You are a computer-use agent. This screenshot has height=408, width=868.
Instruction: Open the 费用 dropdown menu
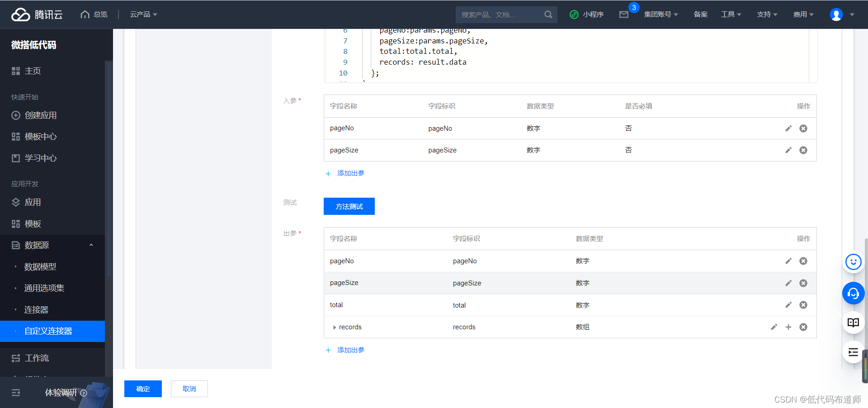803,14
